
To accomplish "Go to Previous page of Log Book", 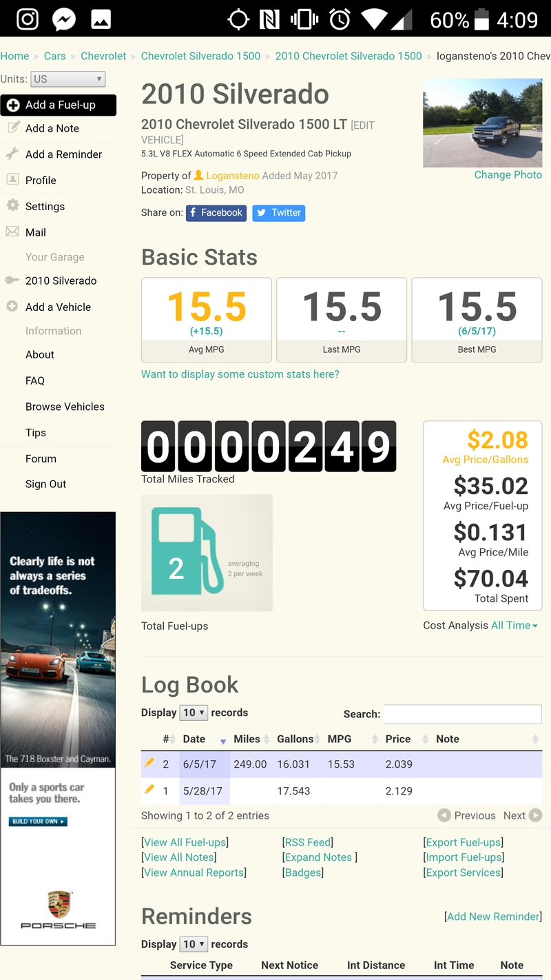I will 467,815.
